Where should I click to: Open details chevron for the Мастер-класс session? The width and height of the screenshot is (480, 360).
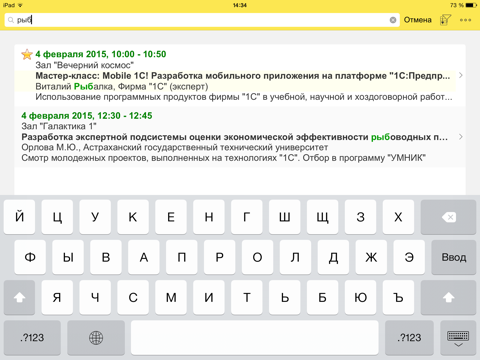point(461,75)
